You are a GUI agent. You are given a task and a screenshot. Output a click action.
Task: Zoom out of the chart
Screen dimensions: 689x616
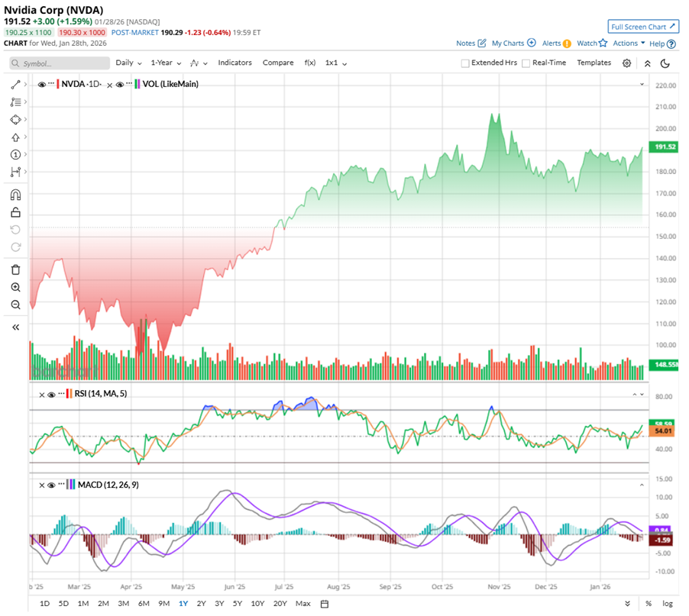[15, 305]
